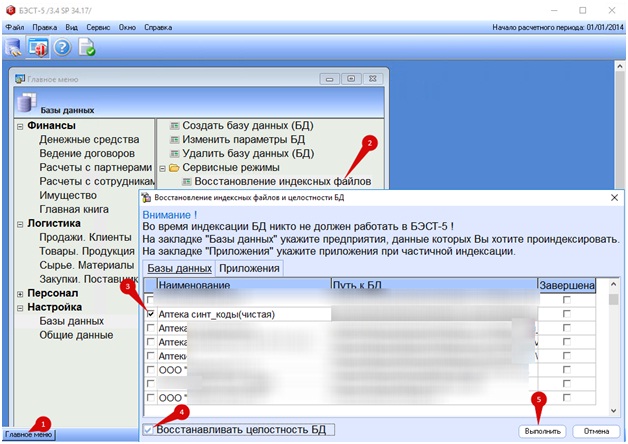Open help via the question mark icon
Viewport: 628px width, 444px height.
click(x=62, y=47)
